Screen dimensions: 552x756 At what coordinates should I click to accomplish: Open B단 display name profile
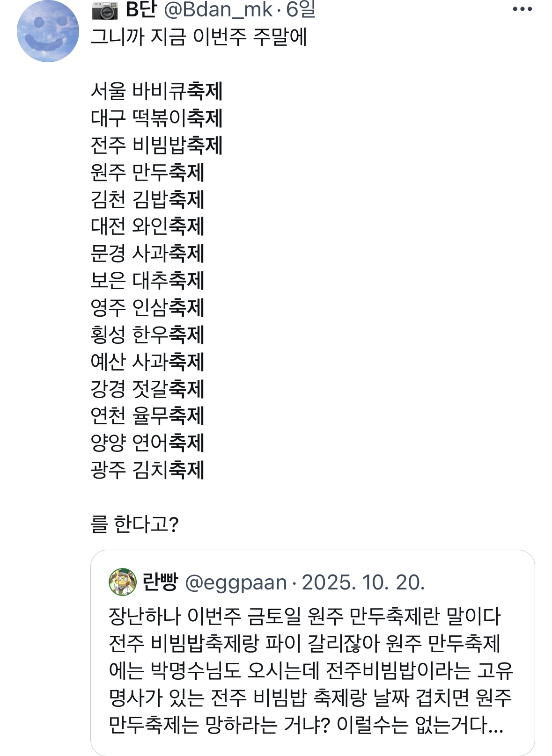click(x=141, y=9)
